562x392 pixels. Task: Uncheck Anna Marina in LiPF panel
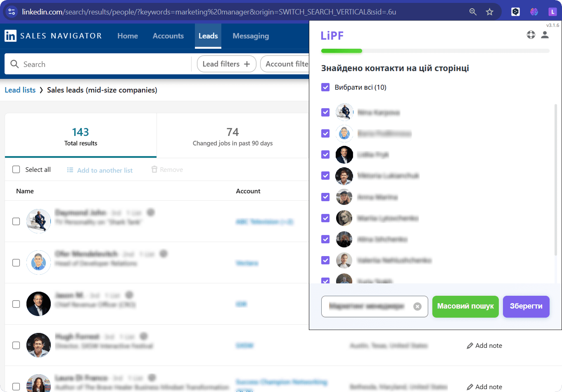(325, 197)
